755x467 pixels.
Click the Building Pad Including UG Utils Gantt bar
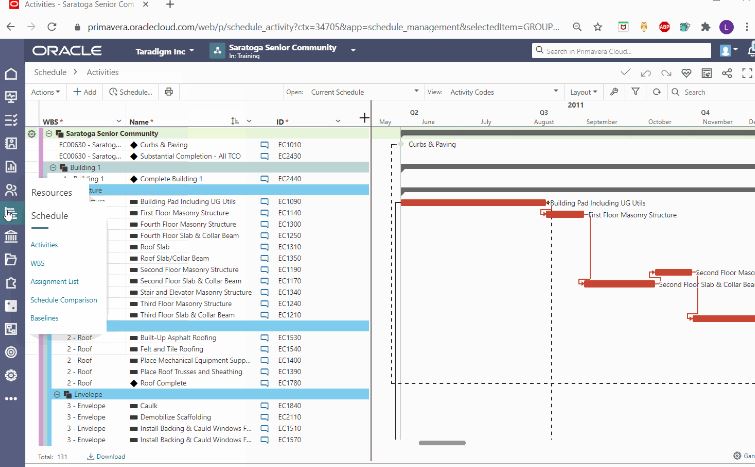tap(473, 203)
